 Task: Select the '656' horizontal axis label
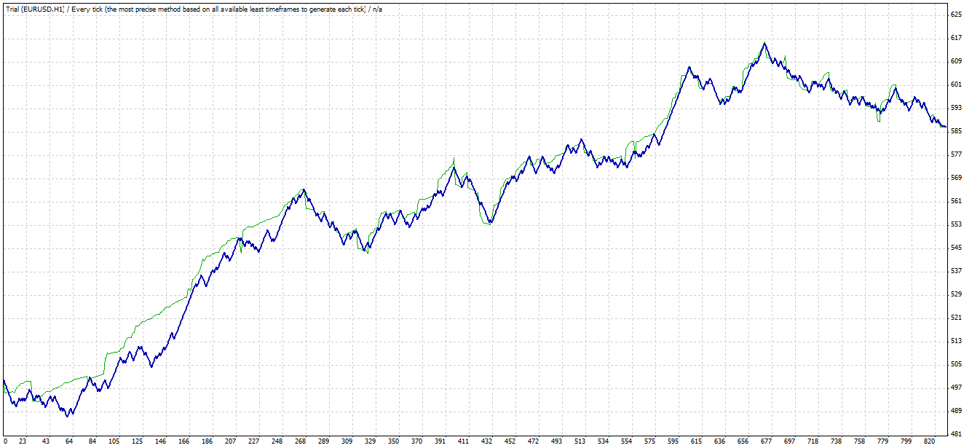[x=743, y=441]
